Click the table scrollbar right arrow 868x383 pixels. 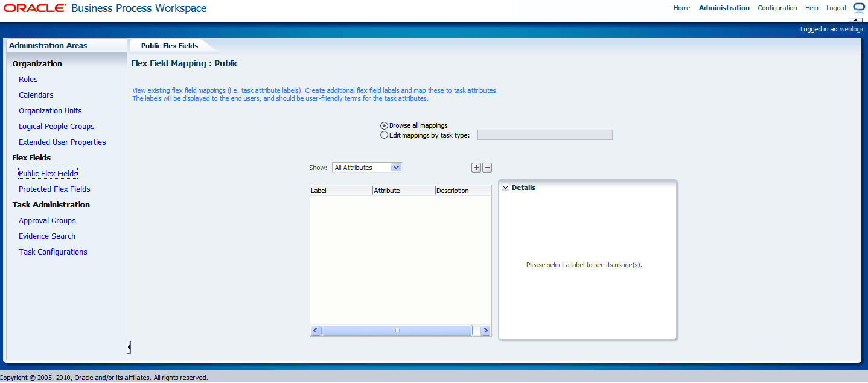[485, 331]
